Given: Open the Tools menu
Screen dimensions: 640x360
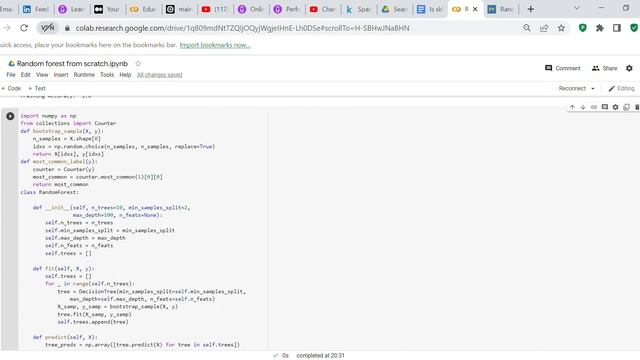Looking at the screenshot, I should (107, 75).
